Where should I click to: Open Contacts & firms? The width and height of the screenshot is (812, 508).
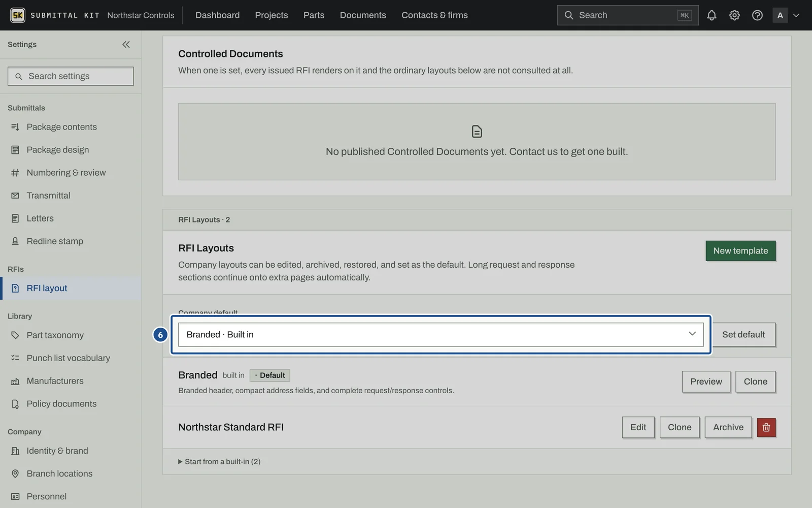tap(434, 15)
